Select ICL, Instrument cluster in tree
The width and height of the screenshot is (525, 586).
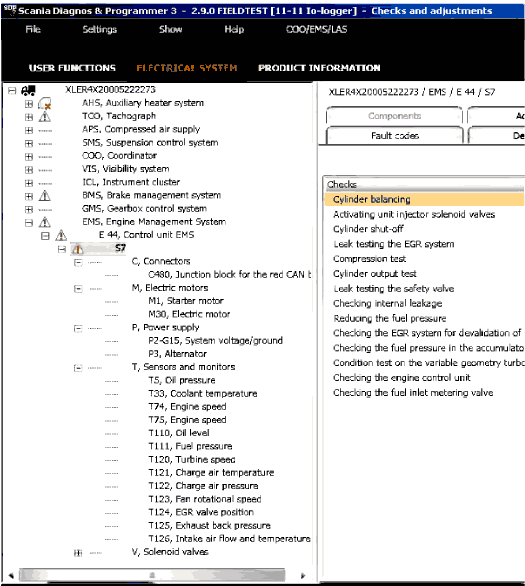[131, 182]
